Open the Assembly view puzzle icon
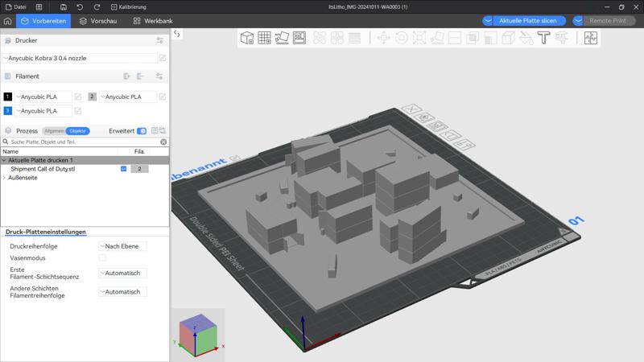 coord(591,38)
